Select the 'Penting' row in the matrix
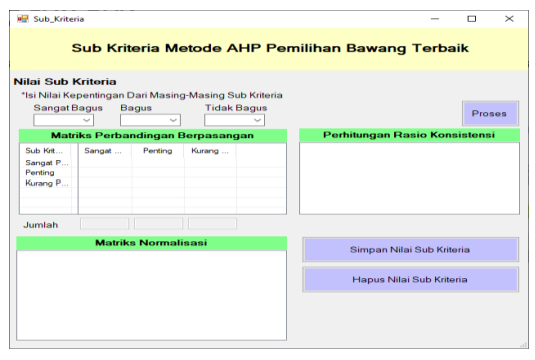Viewport: 535px width, 360px height. coord(153,173)
